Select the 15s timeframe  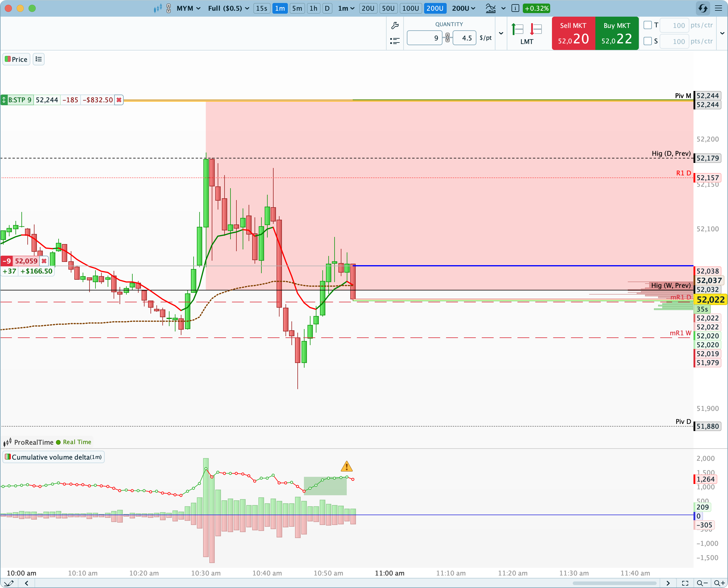[261, 8]
